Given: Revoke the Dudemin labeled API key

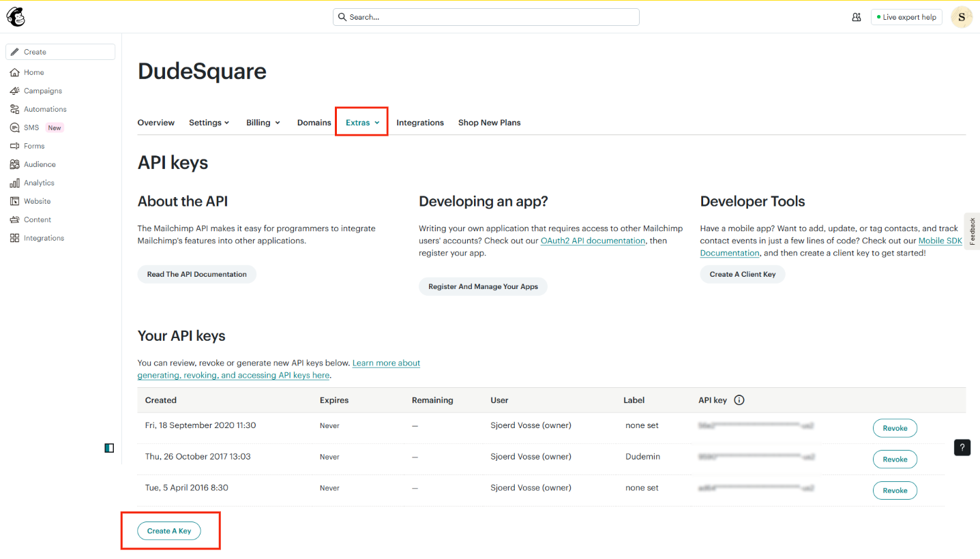Looking at the screenshot, I should [x=895, y=459].
